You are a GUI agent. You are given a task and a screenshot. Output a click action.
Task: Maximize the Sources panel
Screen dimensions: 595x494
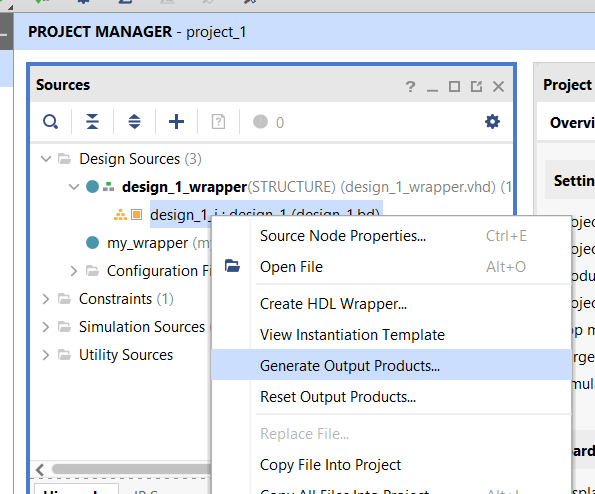(x=454, y=87)
